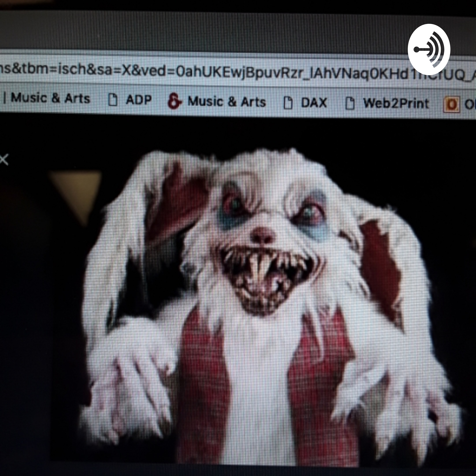Open the Music & Arts bookmark with red icon
Image resolution: width=476 pixels, height=476 pixels.
[227, 102]
